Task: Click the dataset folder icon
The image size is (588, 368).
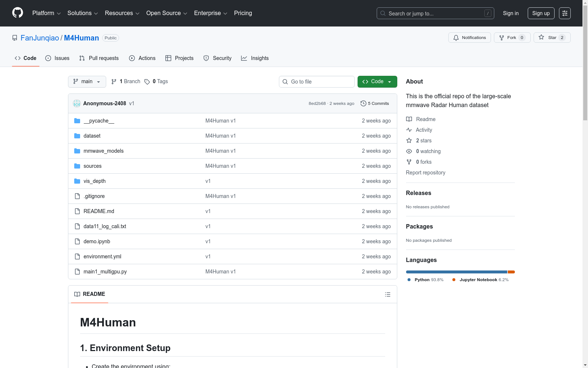Action: coord(77,136)
